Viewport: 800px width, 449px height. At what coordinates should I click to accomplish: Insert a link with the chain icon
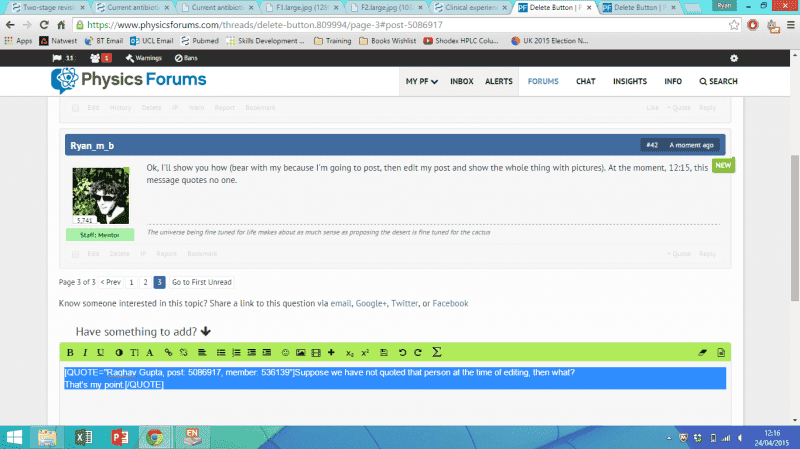[168, 353]
